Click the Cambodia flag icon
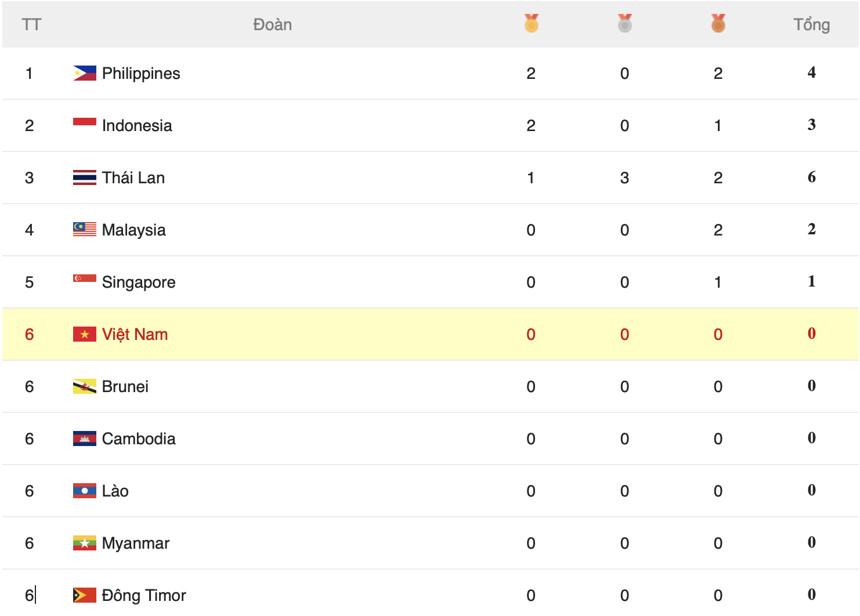This screenshot has height=616, width=860. tap(85, 439)
